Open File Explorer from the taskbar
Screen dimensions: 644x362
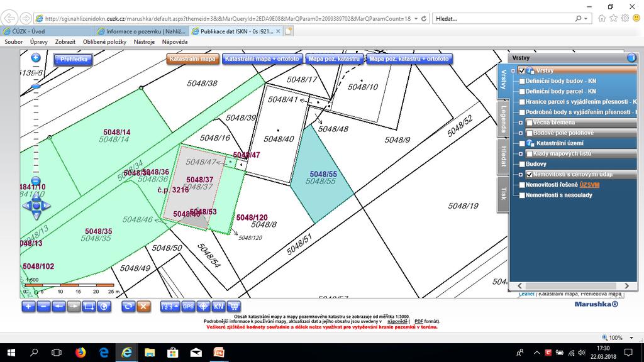[150, 353]
